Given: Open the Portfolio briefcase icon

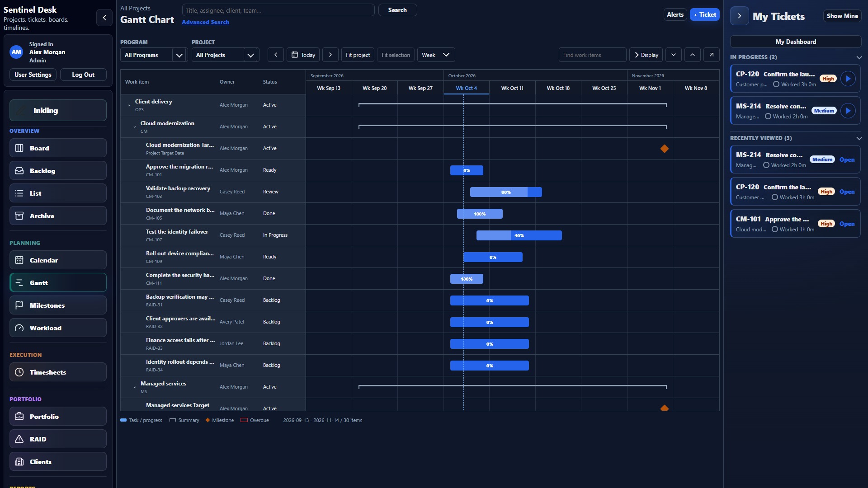Looking at the screenshot, I should pos(19,417).
